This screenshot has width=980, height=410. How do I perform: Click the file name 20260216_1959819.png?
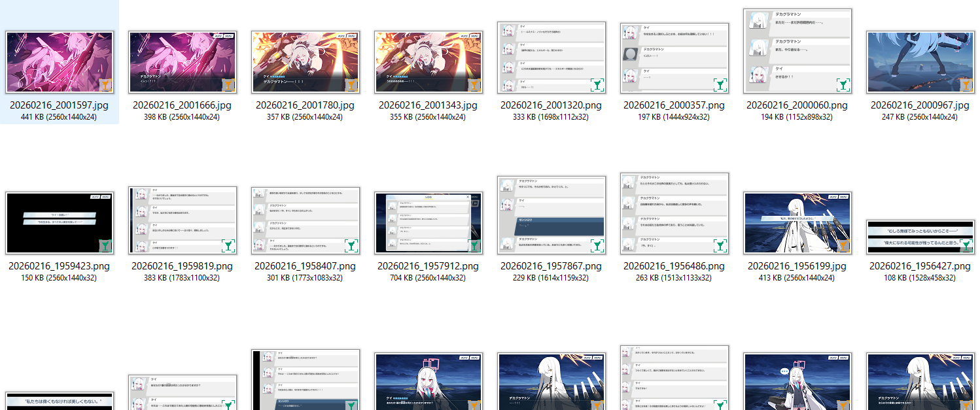[183, 266]
